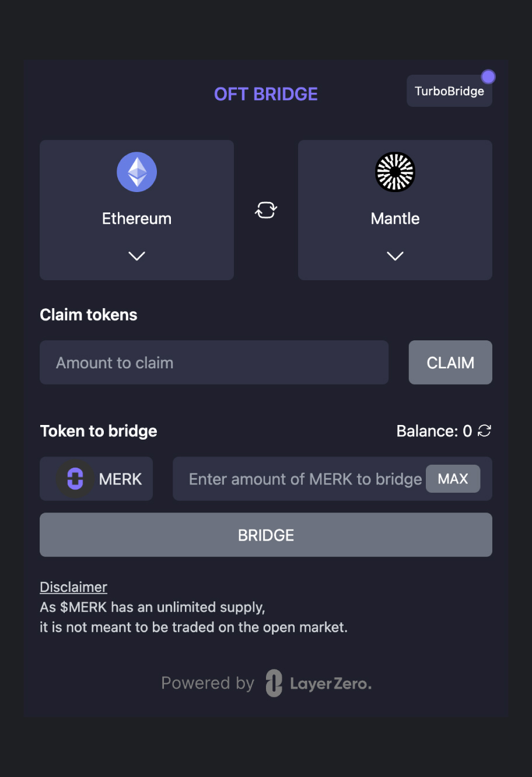532x777 pixels.
Task: Click the MAX amount button
Action: point(453,479)
